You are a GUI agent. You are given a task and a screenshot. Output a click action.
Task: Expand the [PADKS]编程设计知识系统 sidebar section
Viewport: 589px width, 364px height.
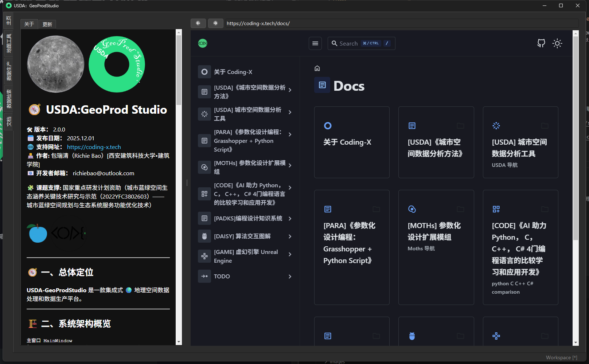tap(290, 219)
